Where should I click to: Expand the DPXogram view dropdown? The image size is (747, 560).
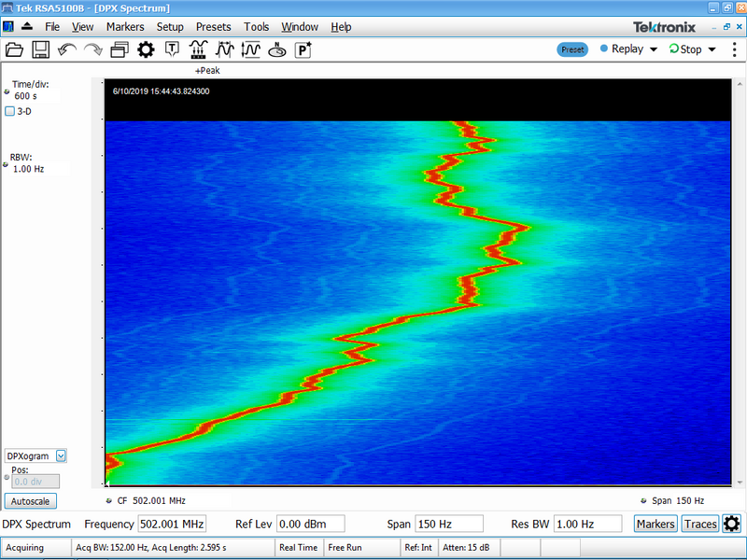coord(61,455)
